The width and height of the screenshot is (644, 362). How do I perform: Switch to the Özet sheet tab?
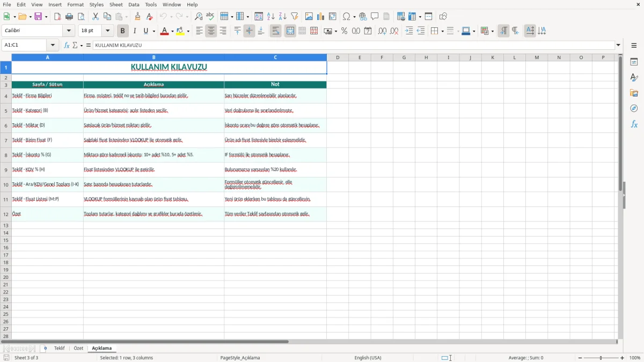78,348
